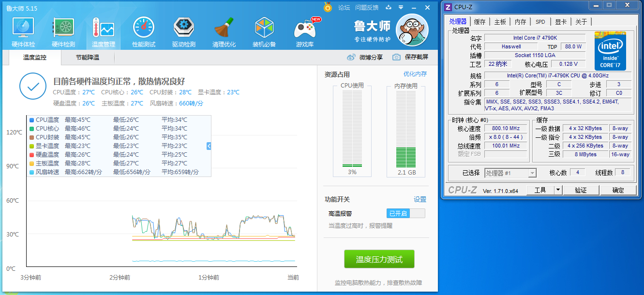Image resolution: width=644 pixels, height=295 pixels.
Task: Switch to 节能降温 tab
Action: (x=88, y=58)
